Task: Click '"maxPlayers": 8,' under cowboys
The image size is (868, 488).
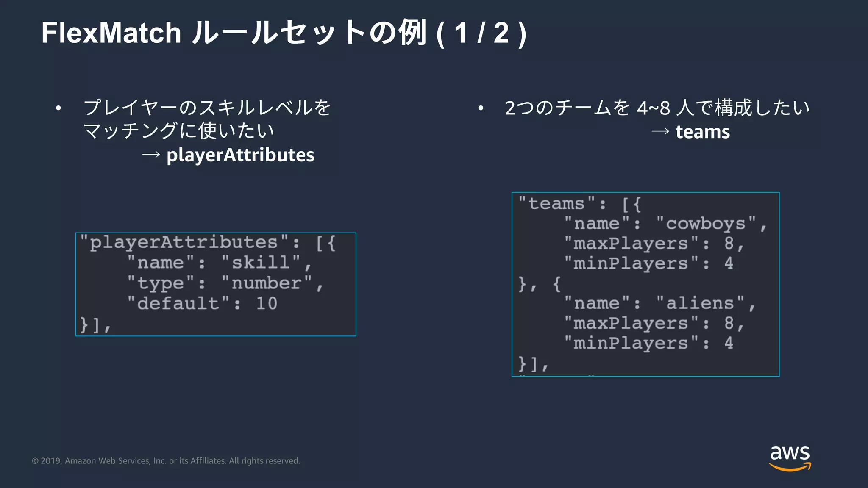Action: click(654, 244)
